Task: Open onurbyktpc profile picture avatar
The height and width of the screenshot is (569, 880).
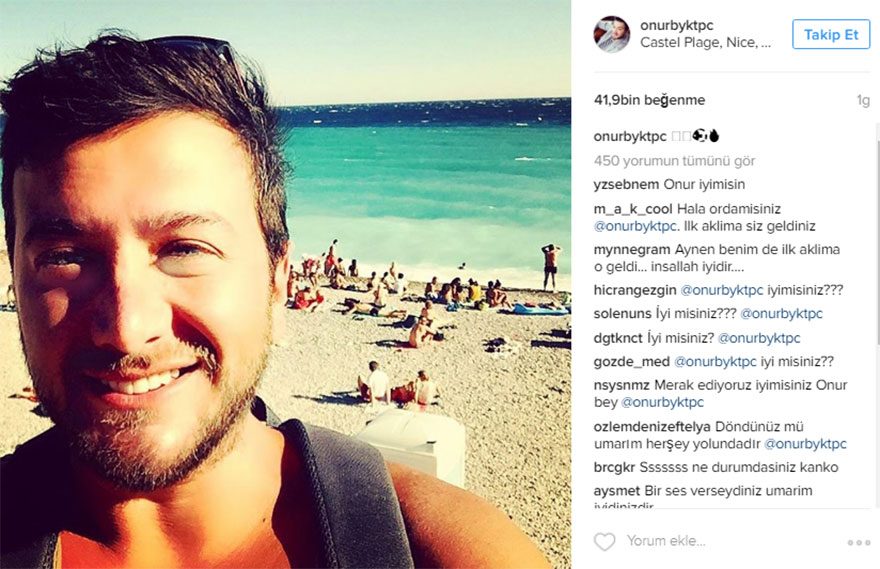Action: pyautogui.click(x=612, y=34)
